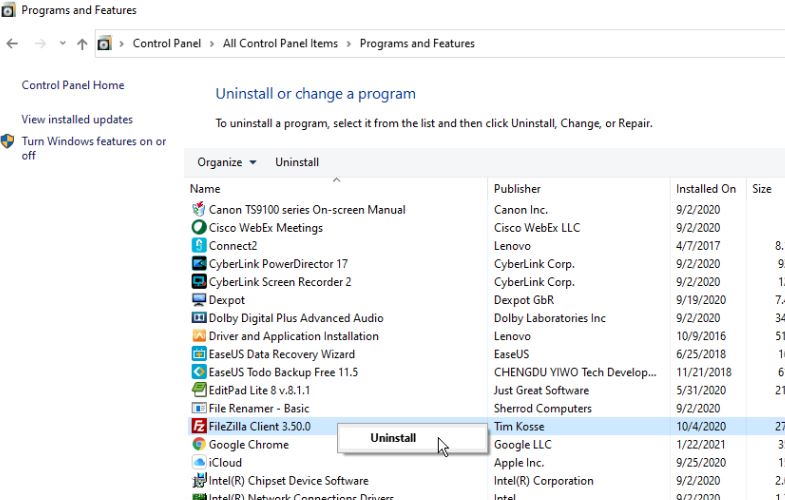This screenshot has height=500, width=785.
Task: Click the Forward navigation arrow
Action: pyautogui.click(x=40, y=44)
